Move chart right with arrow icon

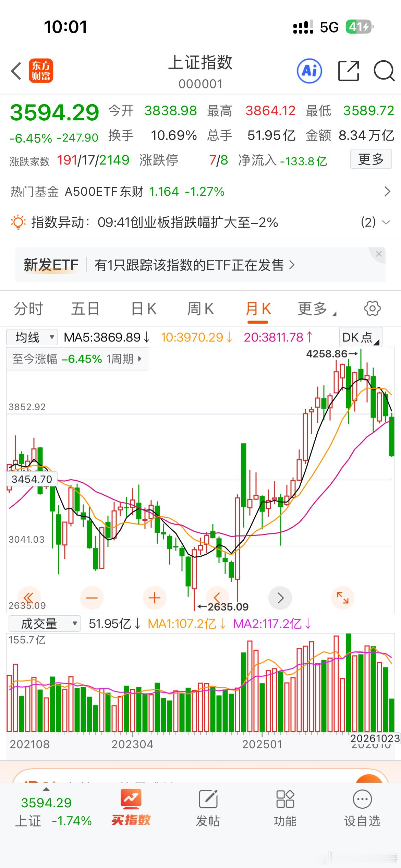point(280,598)
